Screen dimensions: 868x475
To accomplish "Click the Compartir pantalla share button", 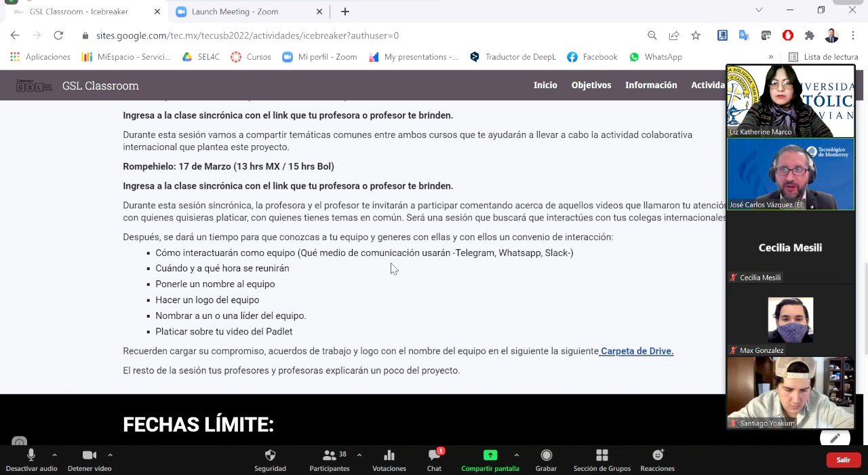I will click(x=490, y=456).
